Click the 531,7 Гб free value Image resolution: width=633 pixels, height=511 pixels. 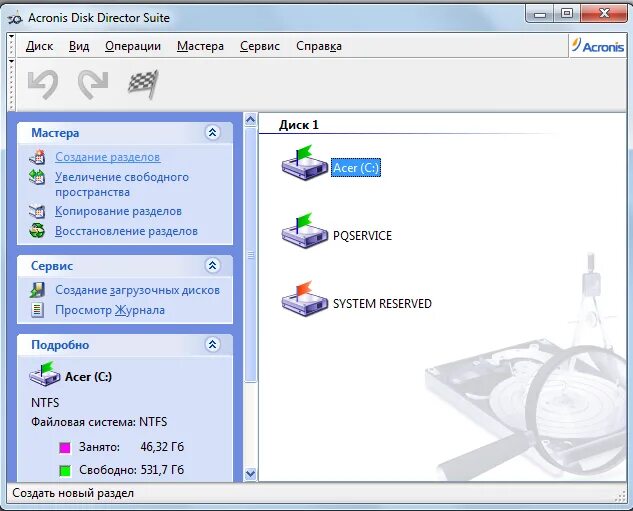(162, 470)
